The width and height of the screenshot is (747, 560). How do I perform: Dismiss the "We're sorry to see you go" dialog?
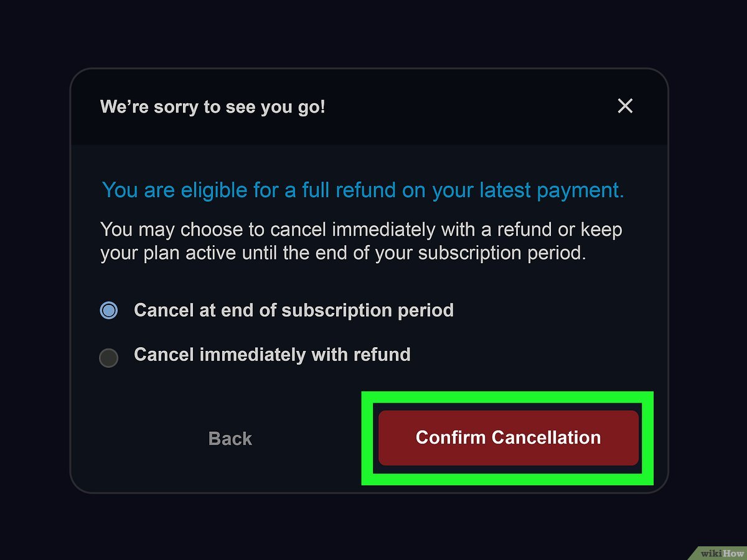pyautogui.click(x=624, y=106)
